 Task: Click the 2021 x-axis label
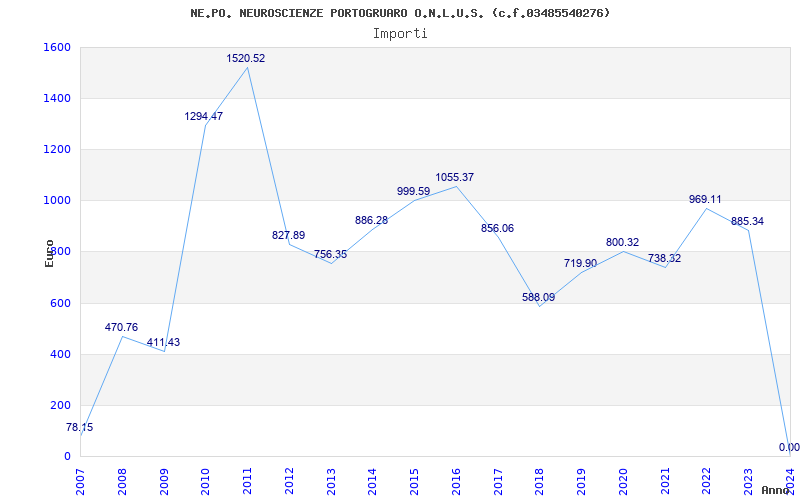coord(665,482)
